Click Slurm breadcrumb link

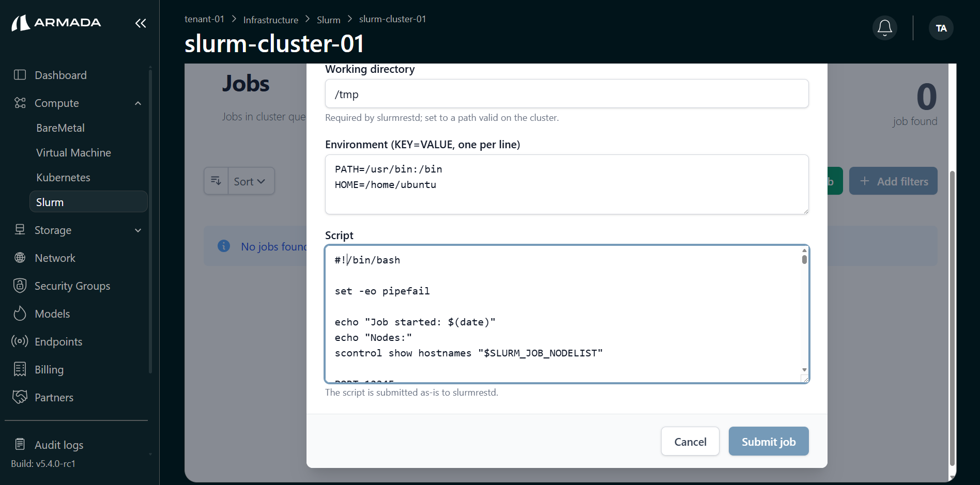point(329,20)
